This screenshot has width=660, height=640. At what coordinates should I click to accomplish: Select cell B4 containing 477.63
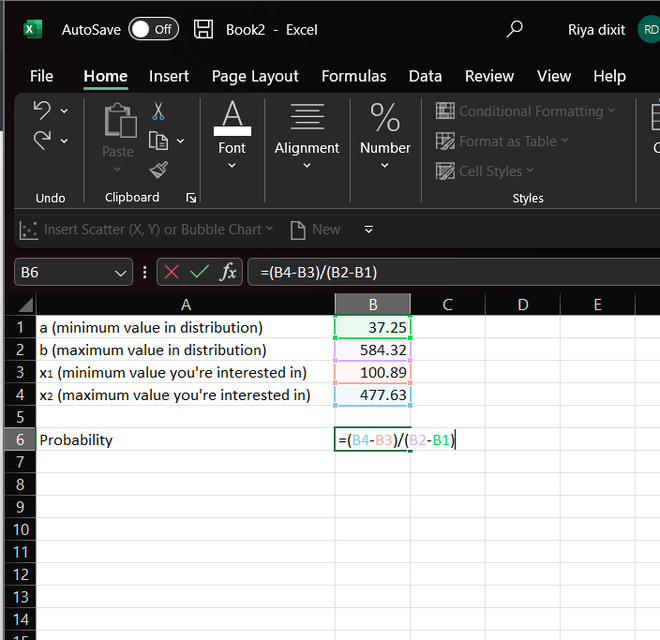(x=372, y=395)
